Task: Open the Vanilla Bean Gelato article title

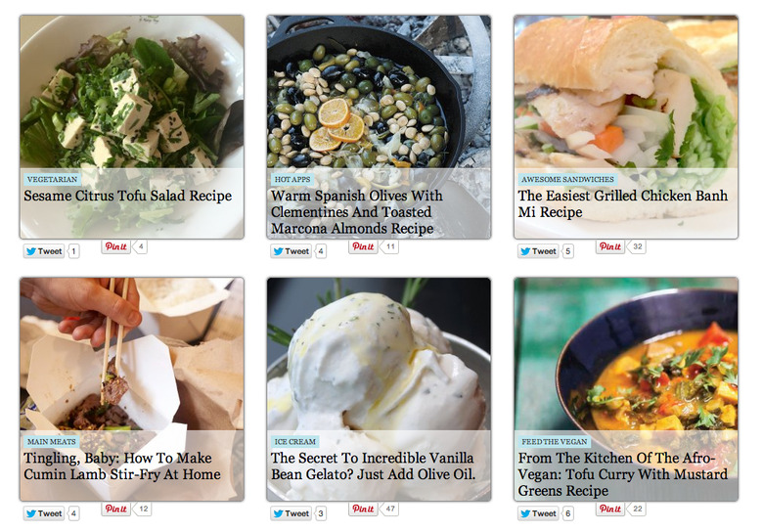Action: click(x=373, y=465)
